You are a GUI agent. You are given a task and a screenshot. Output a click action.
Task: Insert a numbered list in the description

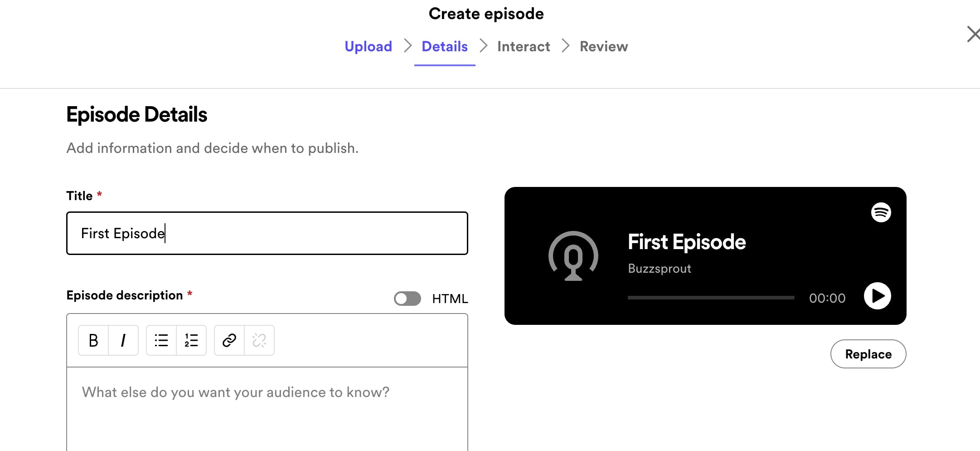click(191, 340)
